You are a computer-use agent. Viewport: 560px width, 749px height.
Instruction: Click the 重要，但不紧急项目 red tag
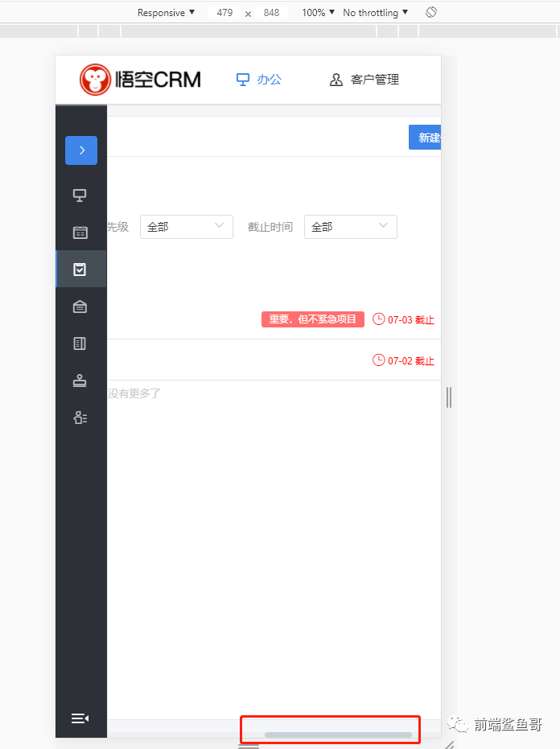[x=313, y=319]
